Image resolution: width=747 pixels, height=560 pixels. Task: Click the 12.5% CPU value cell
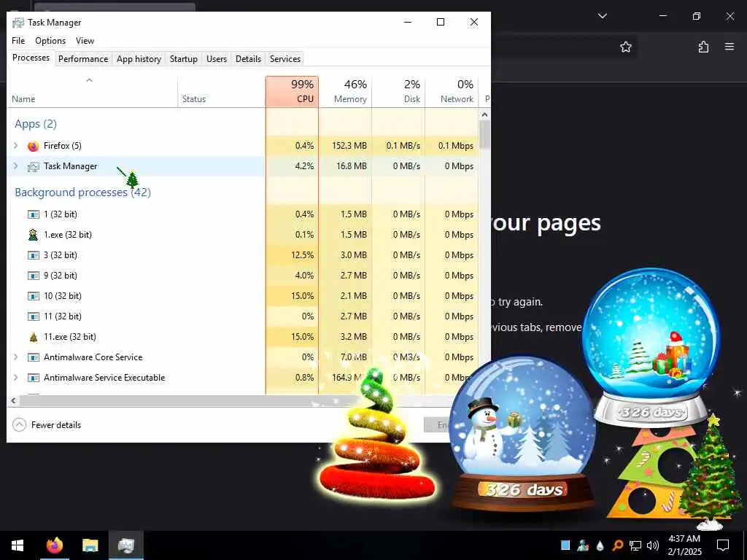tap(292, 255)
